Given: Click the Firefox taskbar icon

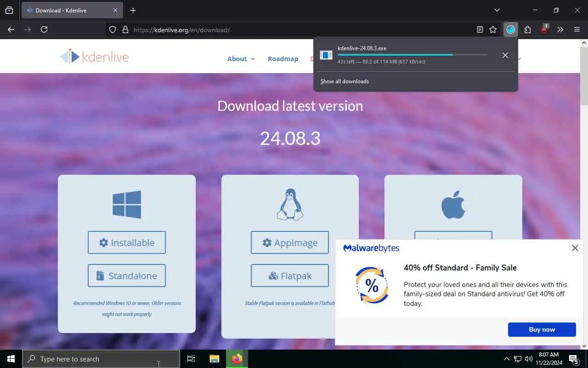Looking at the screenshot, I should coord(237,359).
